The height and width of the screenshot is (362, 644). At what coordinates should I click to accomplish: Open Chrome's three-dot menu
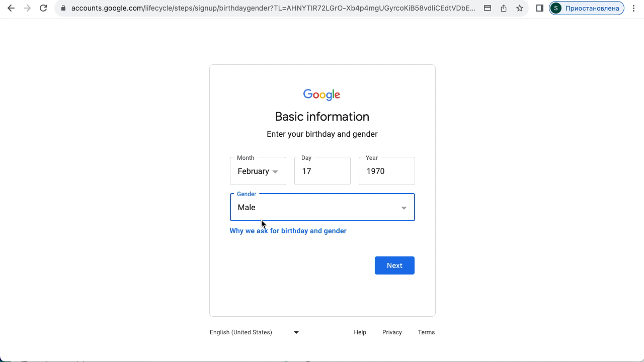point(633,8)
